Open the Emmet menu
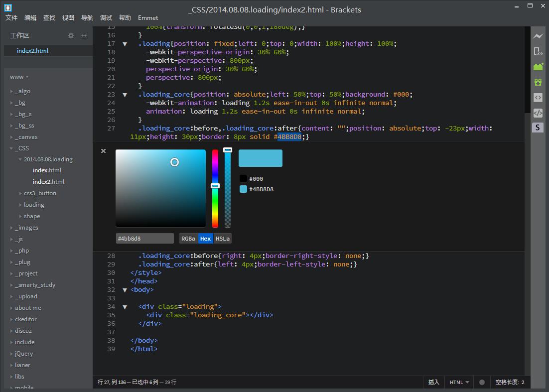The height and width of the screenshot is (392, 549). (148, 18)
